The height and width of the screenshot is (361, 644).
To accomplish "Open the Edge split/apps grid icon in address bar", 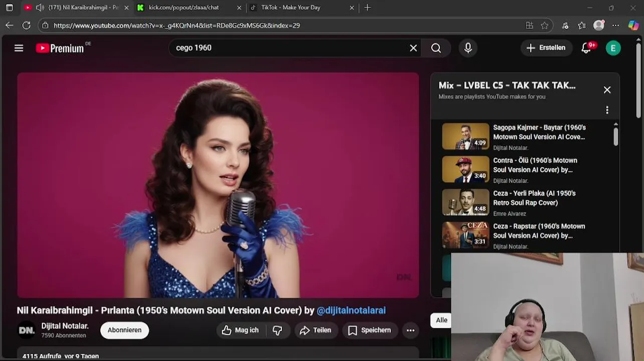I will [529, 25].
